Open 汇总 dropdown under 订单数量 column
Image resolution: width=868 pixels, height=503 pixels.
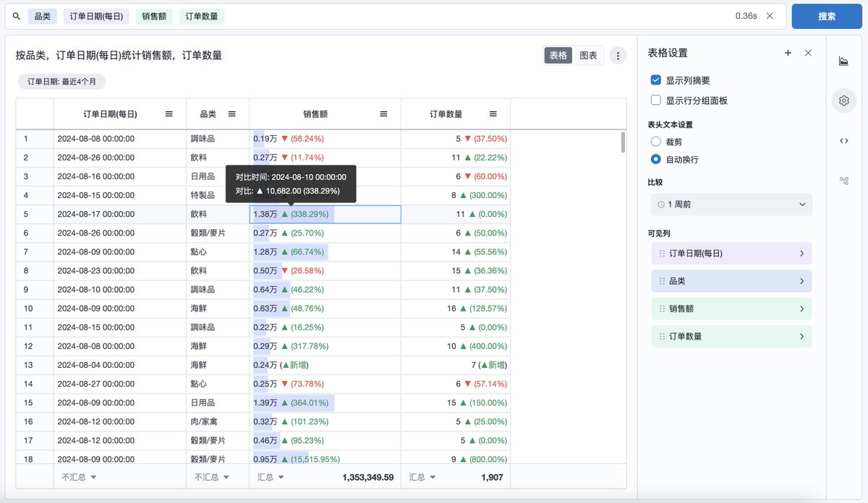pyautogui.click(x=422, y=477)
